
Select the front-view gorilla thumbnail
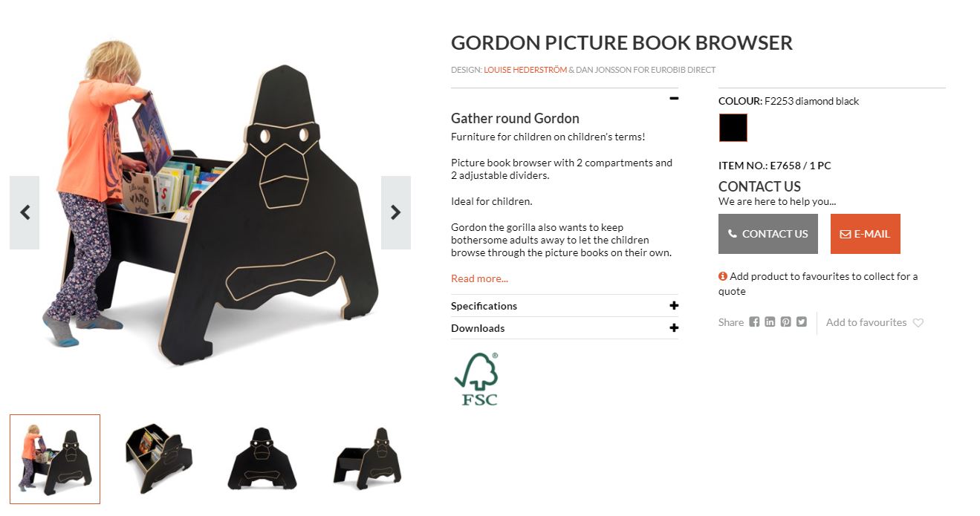click(262, 459)
